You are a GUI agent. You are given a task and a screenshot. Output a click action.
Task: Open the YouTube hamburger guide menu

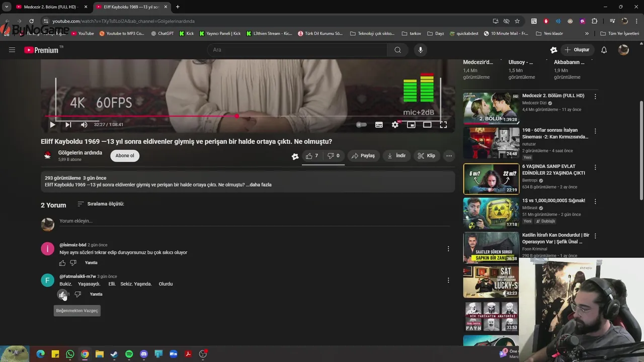(x=12, y=50)
